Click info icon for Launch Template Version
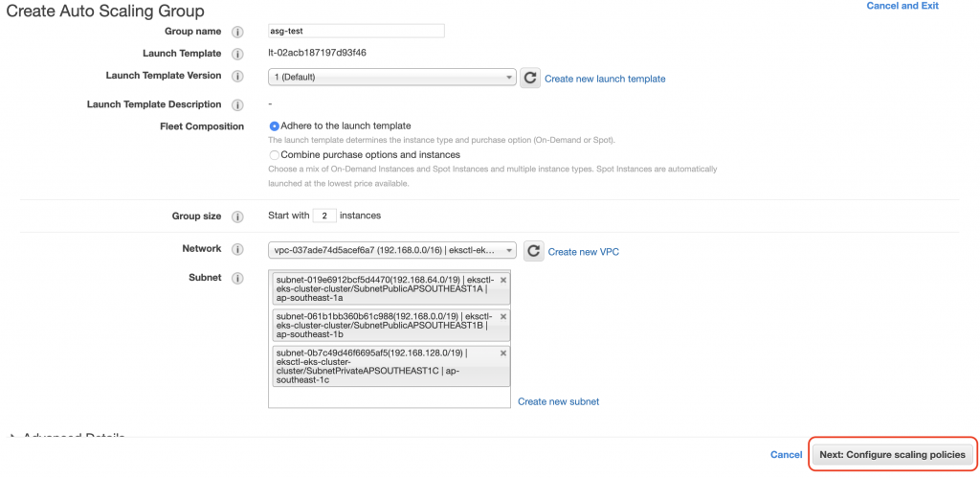This screenshot has width=980, height=478. point(237,76)
